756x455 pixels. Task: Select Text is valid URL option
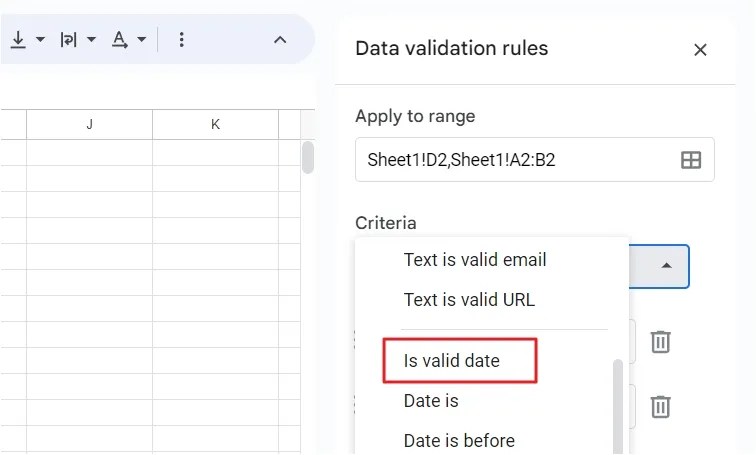[x=469, y=300]
